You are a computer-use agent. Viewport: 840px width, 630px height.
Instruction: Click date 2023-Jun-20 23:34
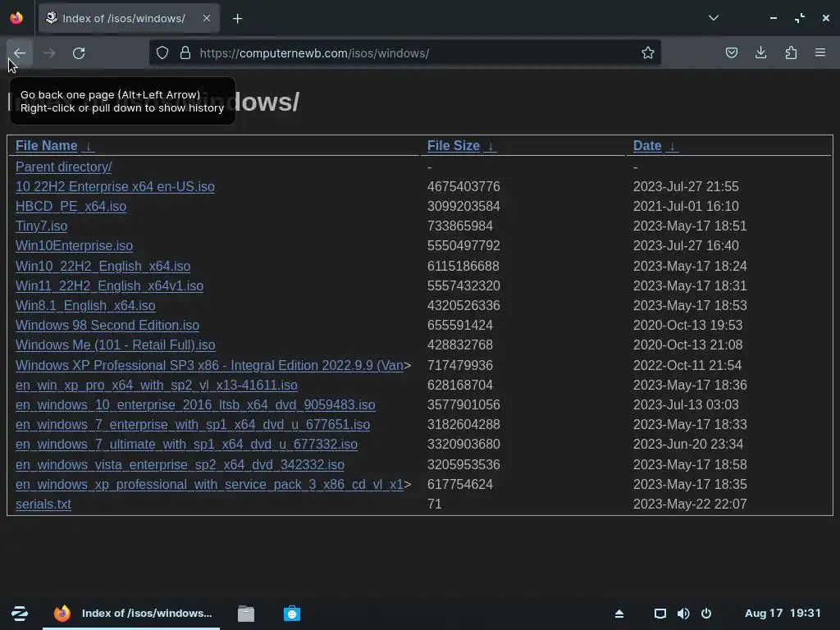click(688, 444)
